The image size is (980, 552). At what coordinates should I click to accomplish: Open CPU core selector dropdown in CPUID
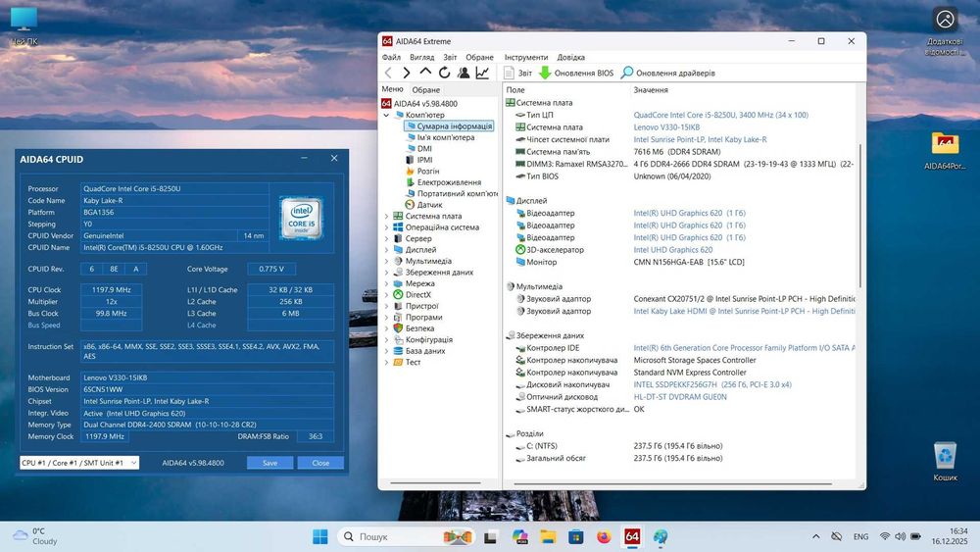pyautogui.click(x=79, y=463)
